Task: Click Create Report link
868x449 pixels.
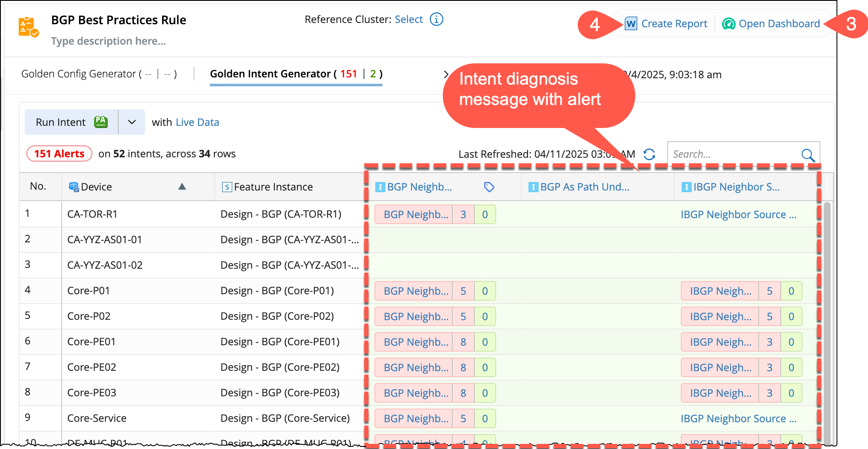Action: [x=674, y=24]
